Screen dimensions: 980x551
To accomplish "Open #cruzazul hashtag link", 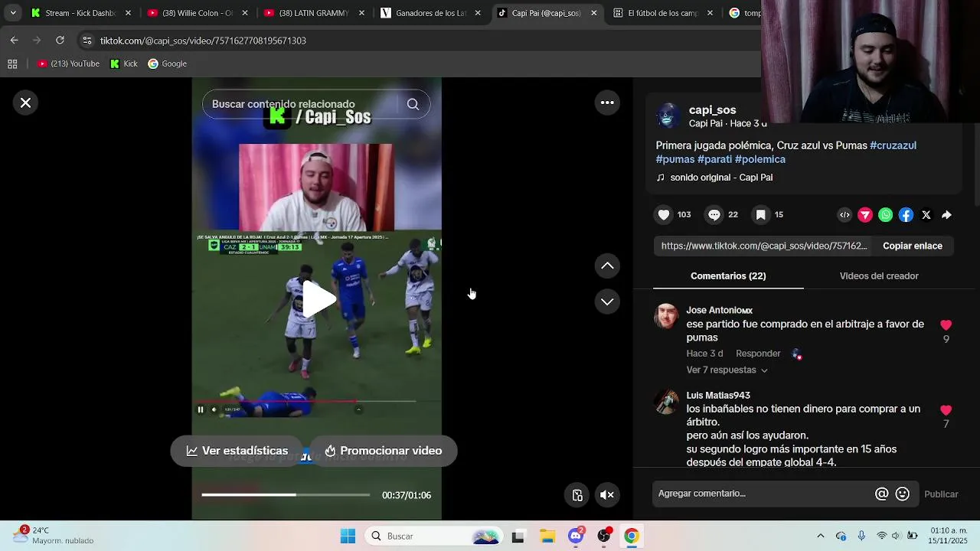I will click(x=893, y=145).
